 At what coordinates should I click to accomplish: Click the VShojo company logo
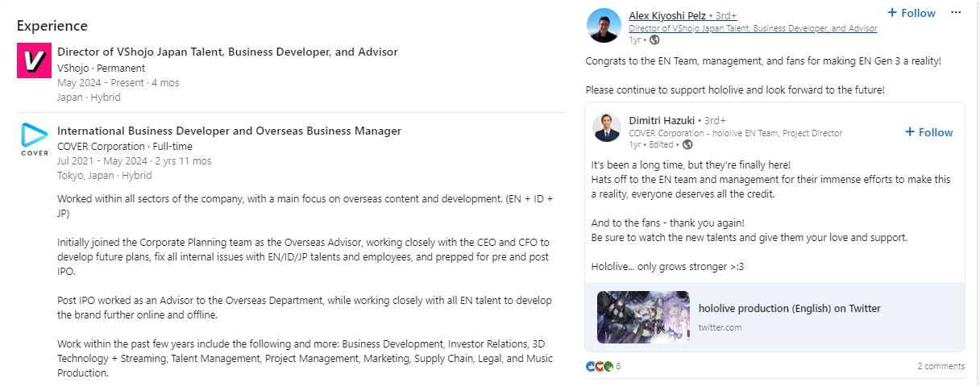point(34,60)
